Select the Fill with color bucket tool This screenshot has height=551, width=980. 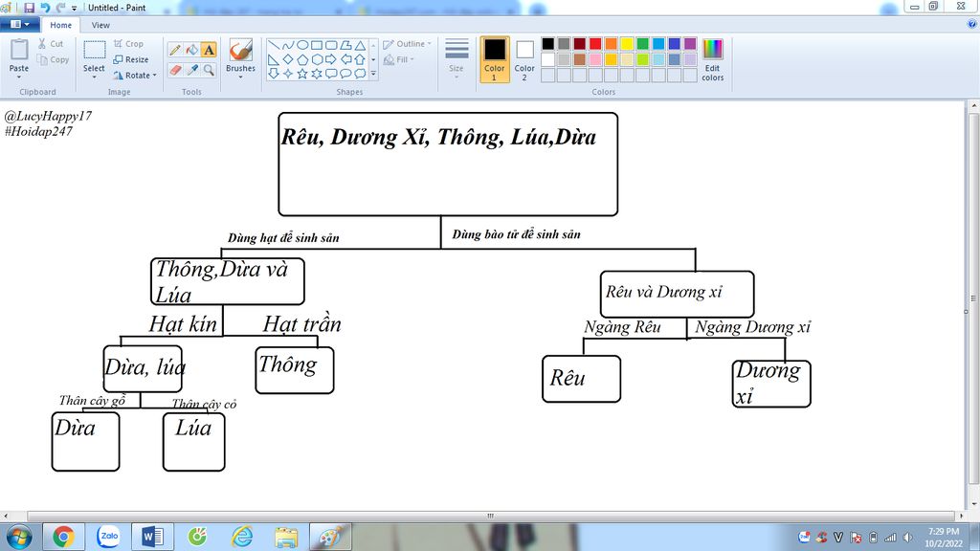(191, 50)
